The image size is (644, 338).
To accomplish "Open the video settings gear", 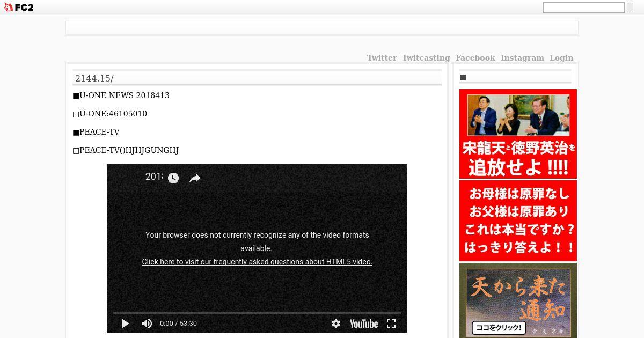I will pyautogui.click(x=336, y=324).
